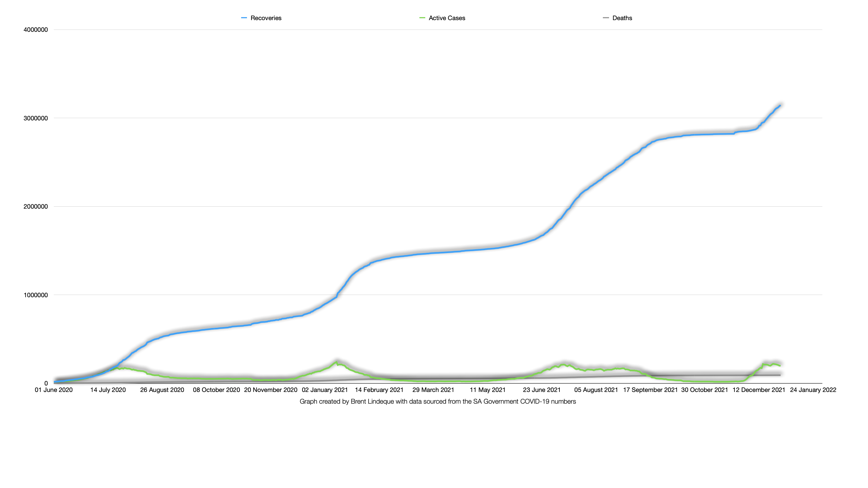The height and width of the screenshot is (488, 868).
Task: Select the Recoveries legend label
Action: [266, 18]
